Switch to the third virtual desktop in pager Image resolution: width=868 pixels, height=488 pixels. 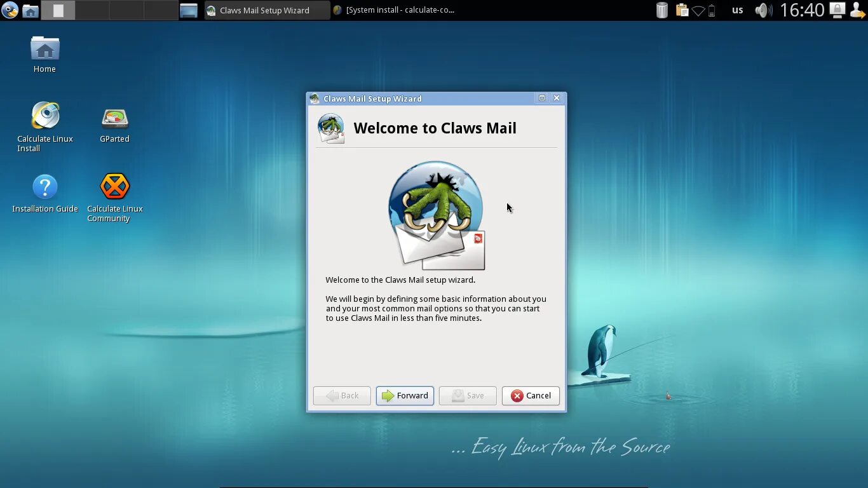(x=126, y=10)
